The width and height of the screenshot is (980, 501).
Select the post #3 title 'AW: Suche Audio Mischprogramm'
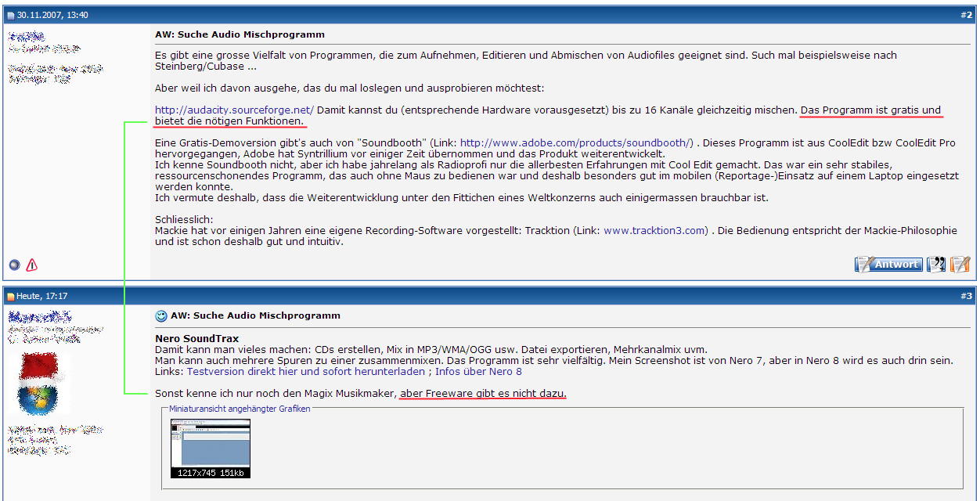tap(255, 316)
